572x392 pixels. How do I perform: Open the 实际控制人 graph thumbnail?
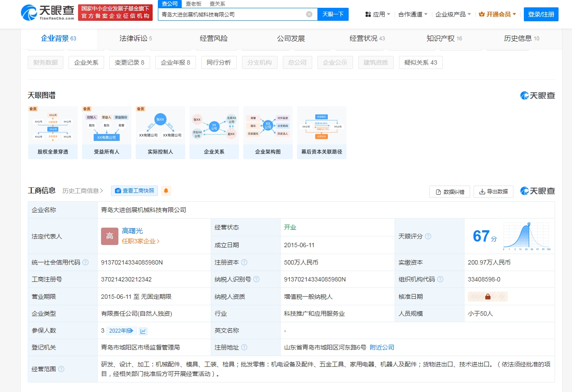(x=160, y=133)
